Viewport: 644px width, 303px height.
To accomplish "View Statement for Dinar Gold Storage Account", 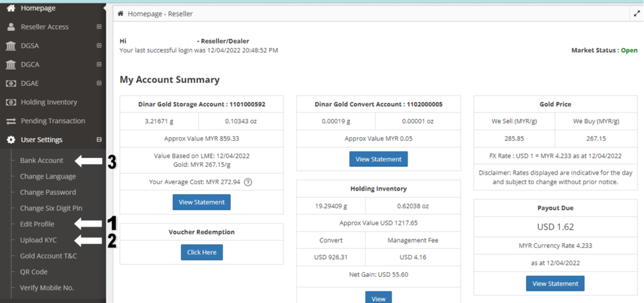I will (201, 202).
